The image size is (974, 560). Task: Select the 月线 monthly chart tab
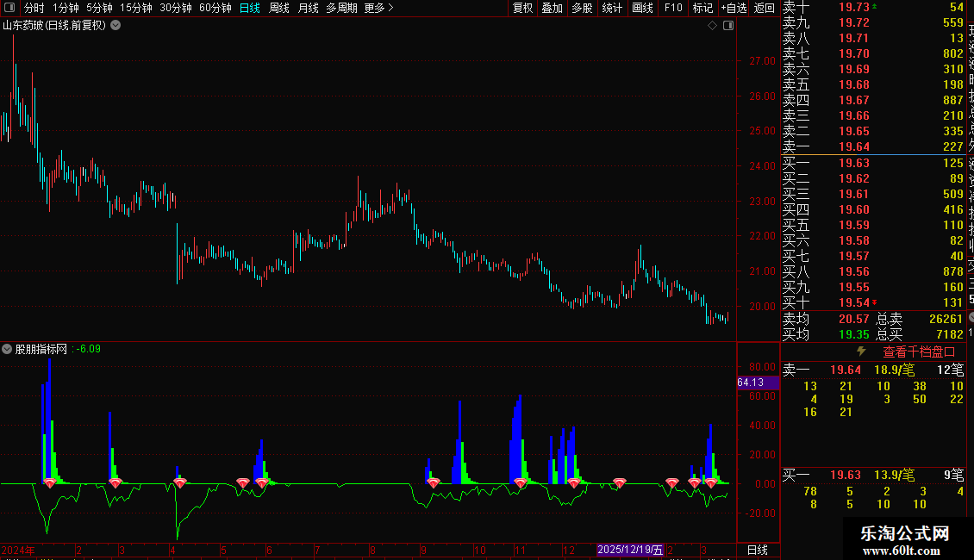tap(308, 8)
